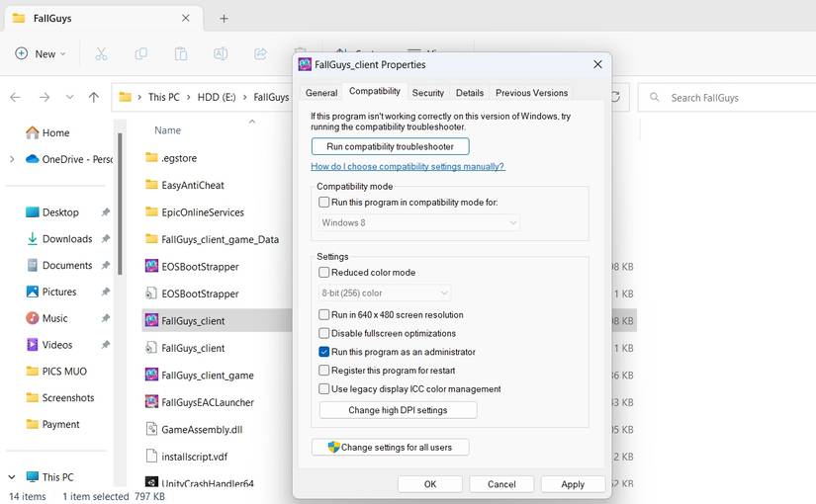This screenshot has width=816, height=504.
Task: Unpin Desktop using its pin icon
Action: [106, 212]
